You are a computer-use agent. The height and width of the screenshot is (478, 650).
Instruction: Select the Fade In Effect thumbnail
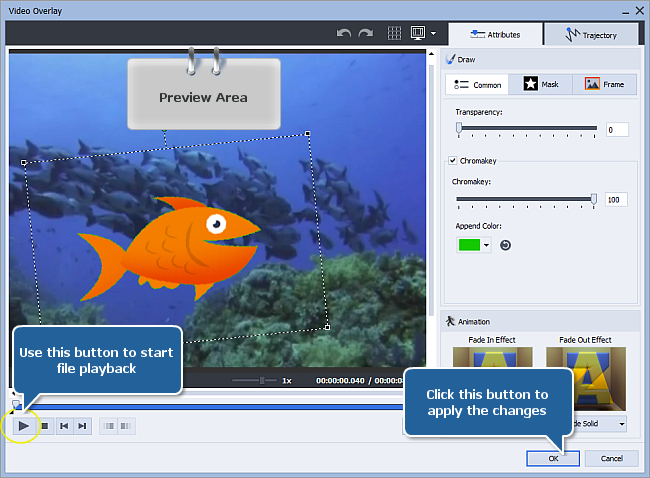[x=492, y=357]
